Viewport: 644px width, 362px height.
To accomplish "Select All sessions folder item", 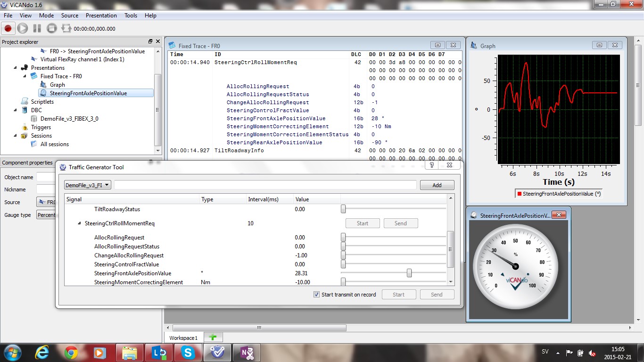I will 55,144.
